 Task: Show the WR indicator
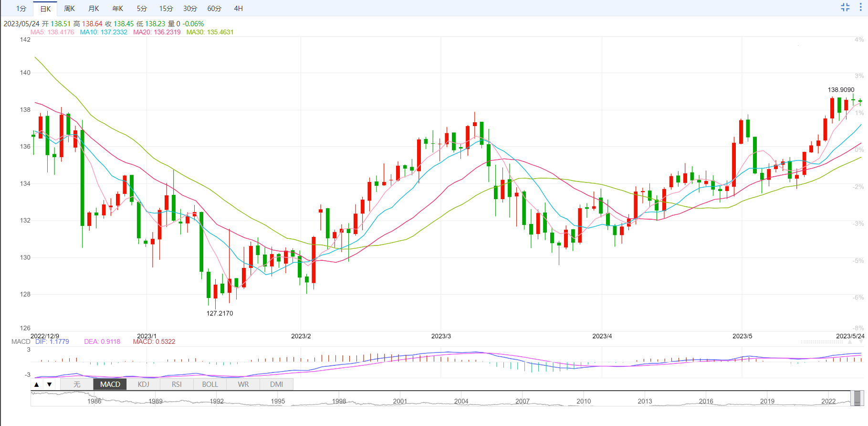[243, 384]
